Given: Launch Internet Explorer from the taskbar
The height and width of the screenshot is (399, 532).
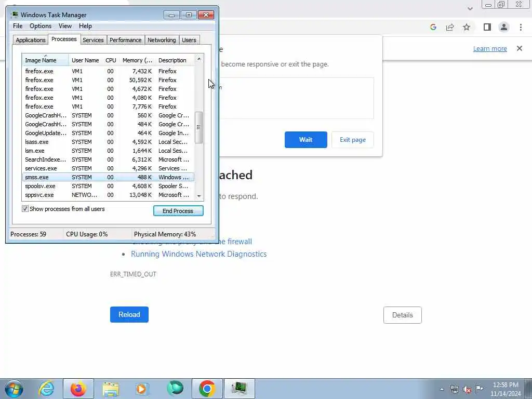Looking at the screenshot, I should click(46, 389).
